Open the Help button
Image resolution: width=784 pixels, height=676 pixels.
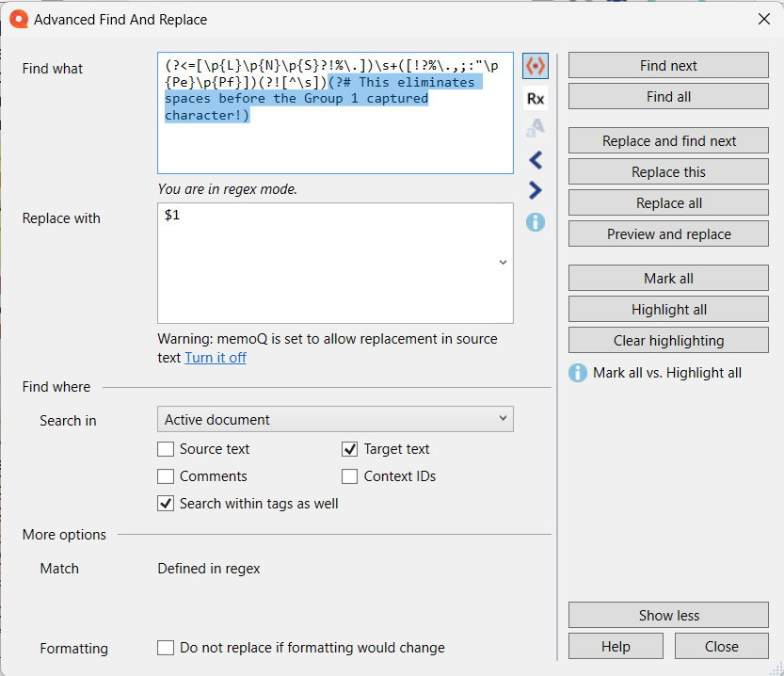tap(616, 646)
